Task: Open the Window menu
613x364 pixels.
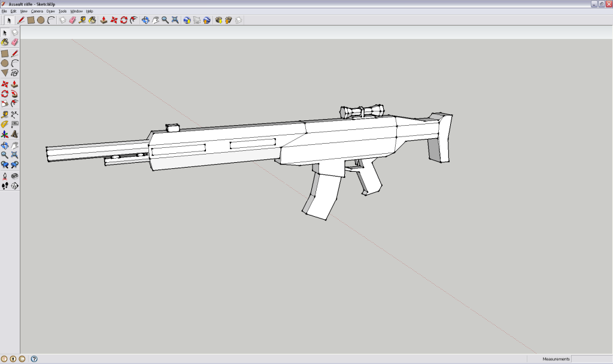Action: (76, 11)
